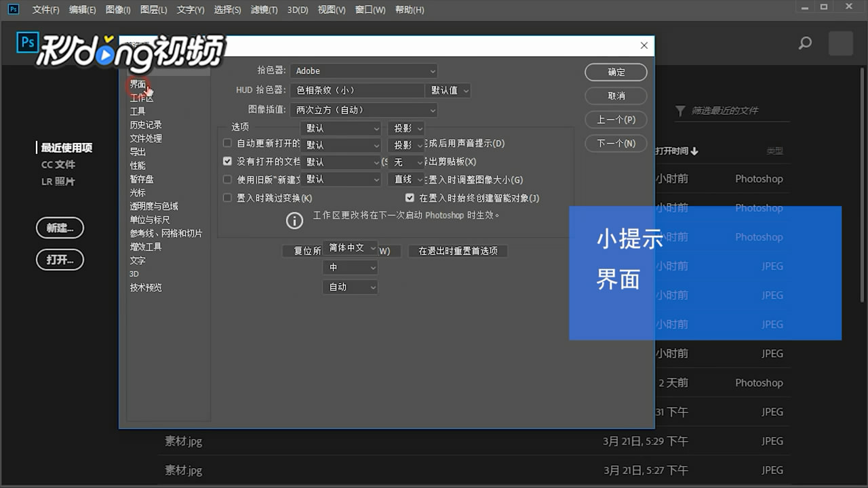Open the 滤镜(T) menu

(x=264, y=9)
